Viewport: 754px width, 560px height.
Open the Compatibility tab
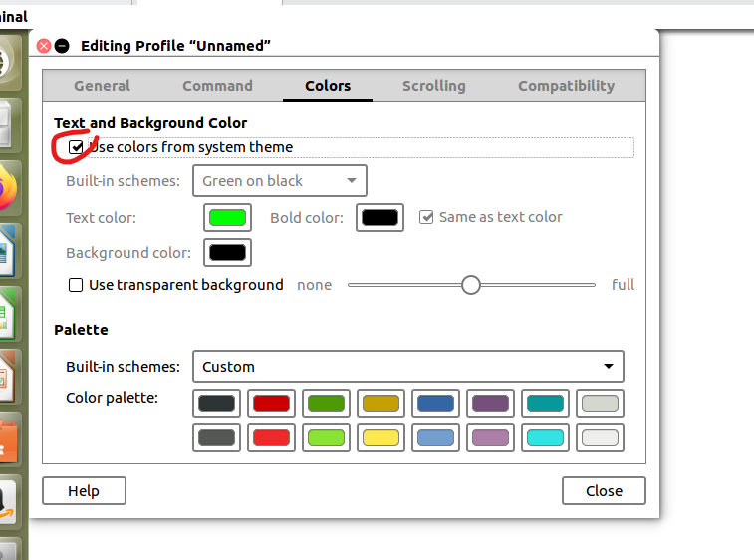(x=566, y=86)
